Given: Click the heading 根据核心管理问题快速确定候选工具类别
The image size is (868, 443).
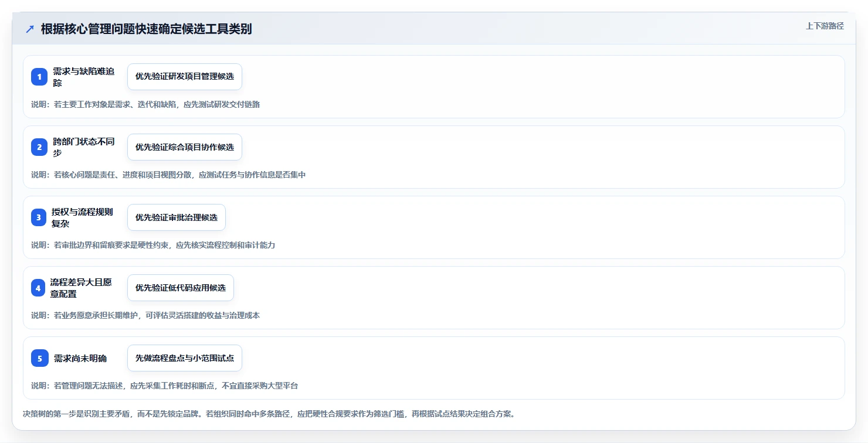Looking at the screenshot, I should click(147, 29).
